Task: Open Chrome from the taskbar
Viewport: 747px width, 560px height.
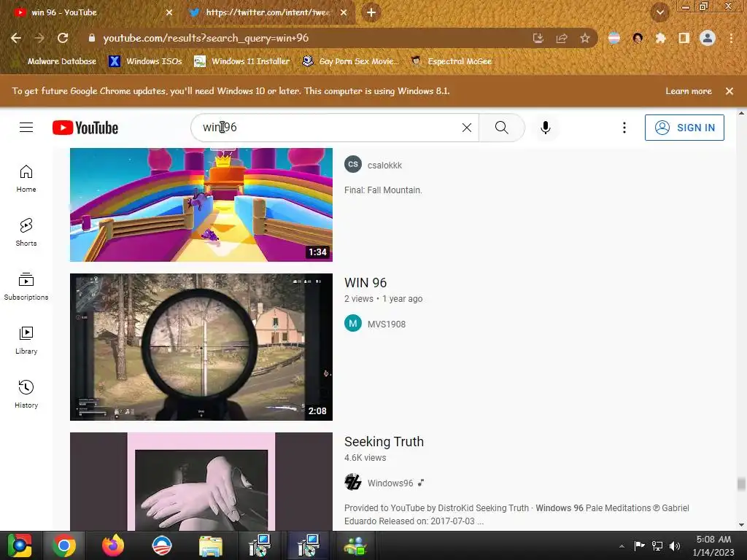Action: 64,545
